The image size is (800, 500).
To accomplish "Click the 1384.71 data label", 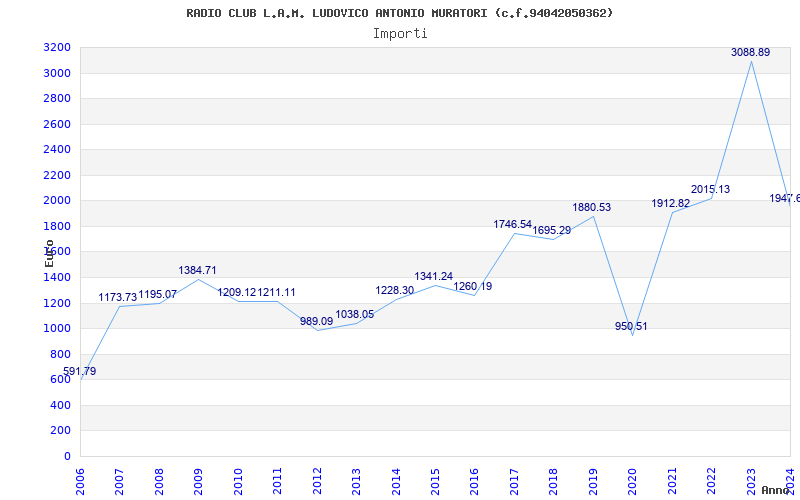I will click(x=197, y=270).
